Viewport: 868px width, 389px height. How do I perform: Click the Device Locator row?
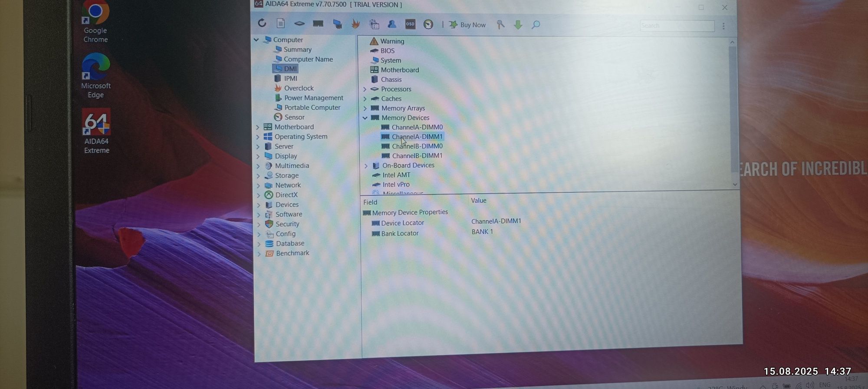[446, 222]
